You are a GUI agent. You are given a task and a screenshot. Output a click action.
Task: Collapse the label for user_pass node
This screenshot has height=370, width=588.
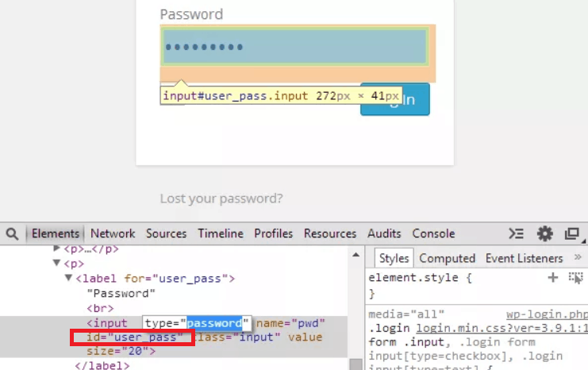pyautogui.click(x=69, y=279)
